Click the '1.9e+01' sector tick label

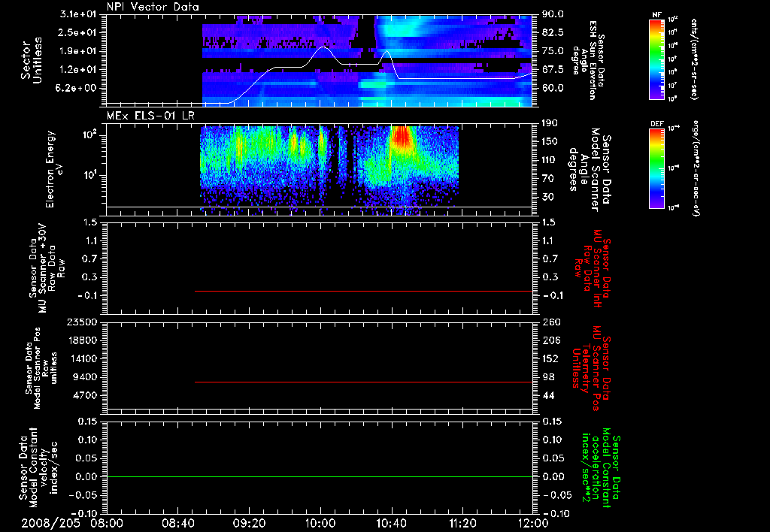coord(77,51)
